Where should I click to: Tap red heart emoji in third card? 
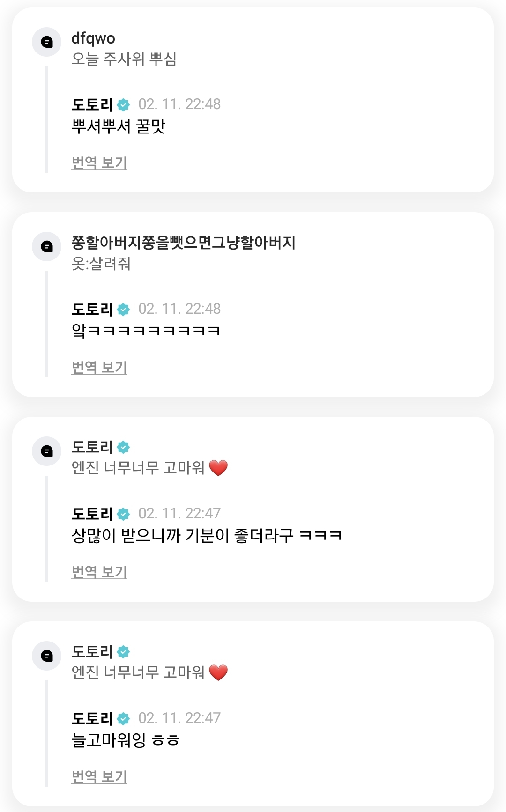[218, 468]
